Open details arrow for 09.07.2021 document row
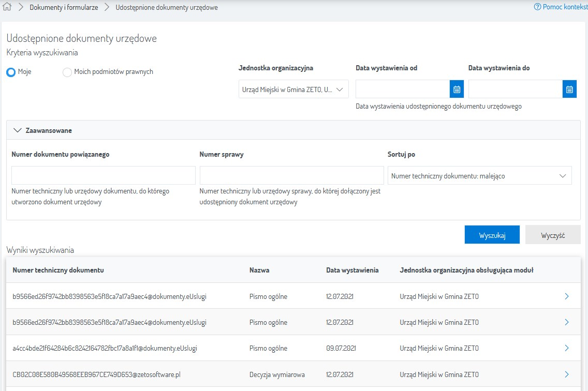Screen dimensions: 588x391 click(567, 348)
